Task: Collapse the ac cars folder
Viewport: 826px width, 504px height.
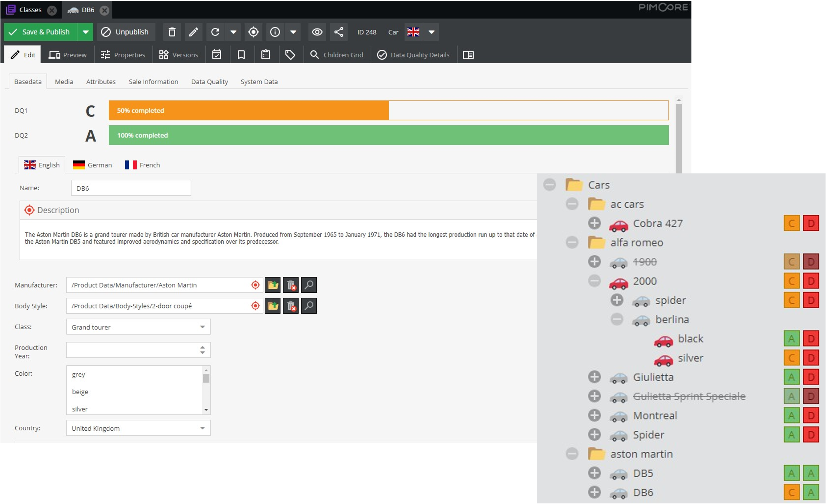Action: coord(572,204)
